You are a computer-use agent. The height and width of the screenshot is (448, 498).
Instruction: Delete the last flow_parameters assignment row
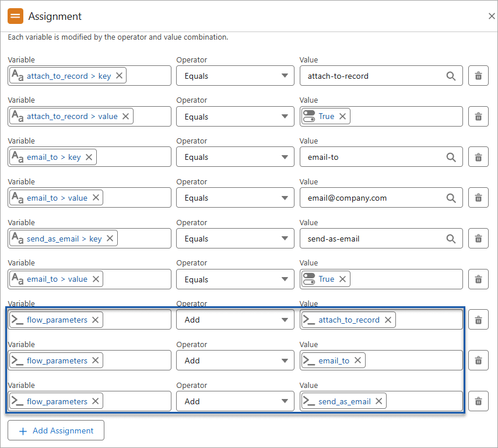click(x=478, y=401)
